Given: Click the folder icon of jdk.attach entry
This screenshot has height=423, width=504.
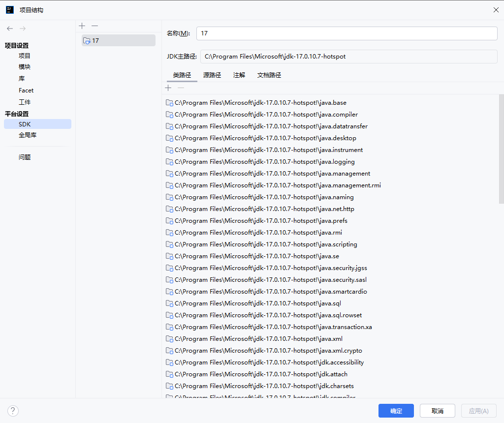Looking at the screenshot, I should 169,374.
